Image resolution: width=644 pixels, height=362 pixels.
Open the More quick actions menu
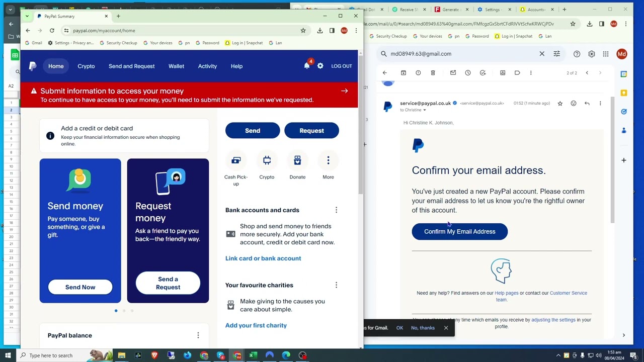(x=328, y=160)
